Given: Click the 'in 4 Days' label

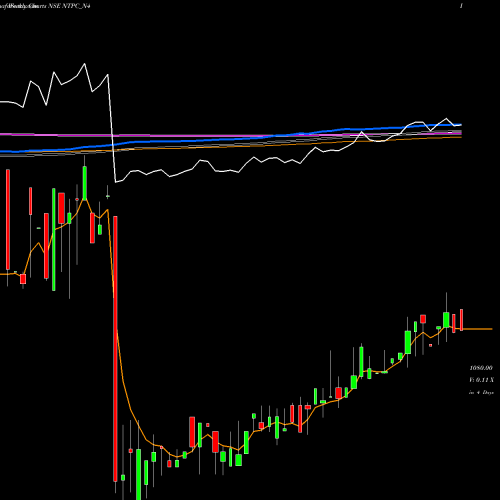Looking at the screenshot, I should (481, 392).
